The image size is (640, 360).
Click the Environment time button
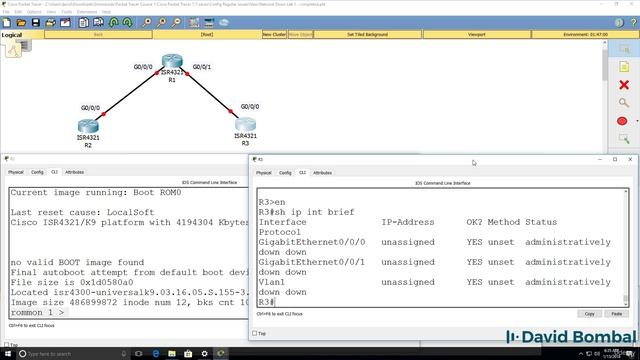(585, 35)
